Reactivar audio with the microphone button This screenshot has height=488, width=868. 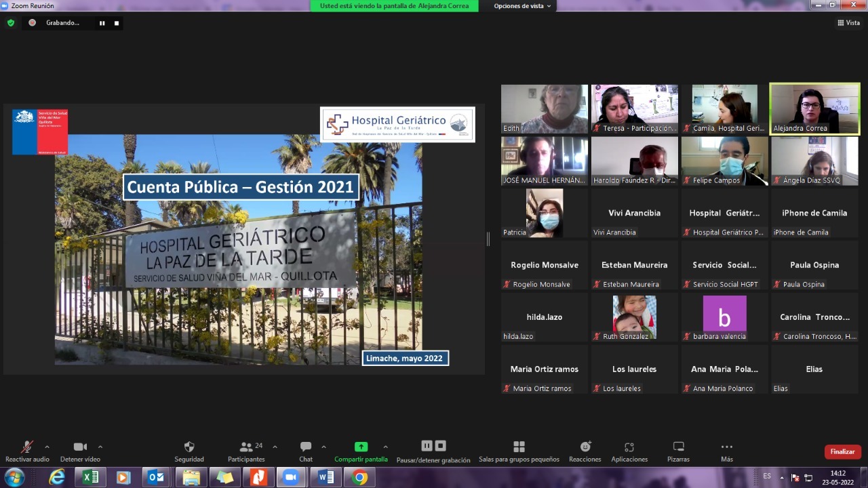click(27, 447)
